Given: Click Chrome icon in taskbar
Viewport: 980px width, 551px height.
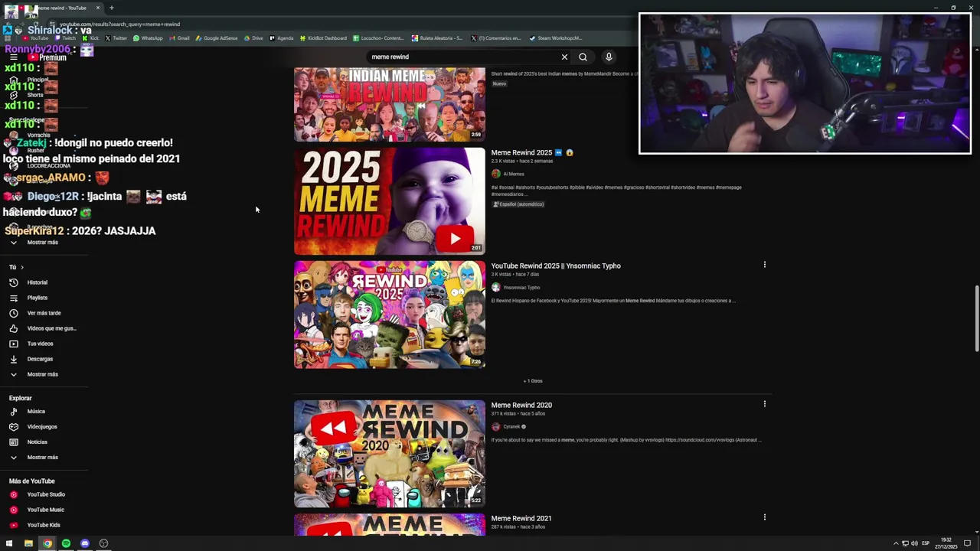Looking at the screenshot, I should point(47,543).
